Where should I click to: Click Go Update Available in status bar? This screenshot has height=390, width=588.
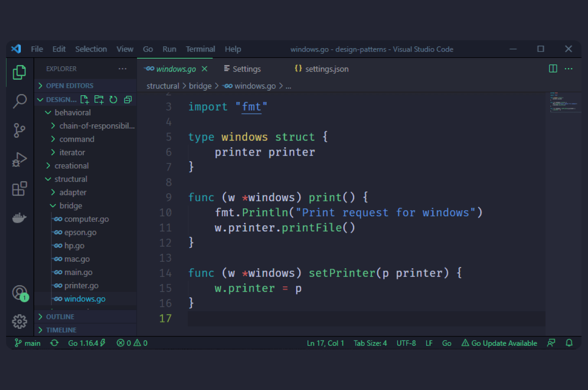click(500, 343)
